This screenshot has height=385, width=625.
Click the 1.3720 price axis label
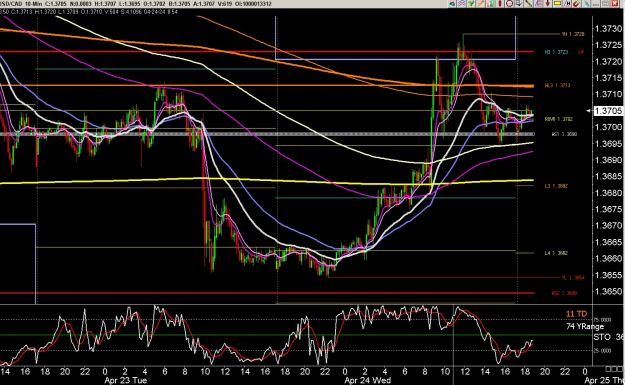(x=608, y=61)
